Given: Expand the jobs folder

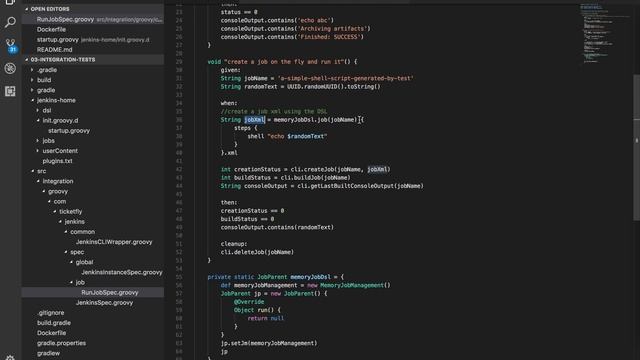Looking at the screenshot, I should click(48, 141).
